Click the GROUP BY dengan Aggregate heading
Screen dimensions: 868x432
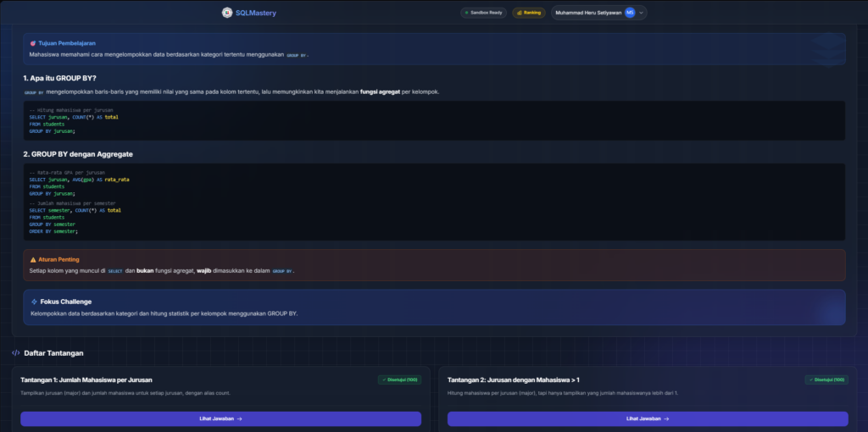78,154
